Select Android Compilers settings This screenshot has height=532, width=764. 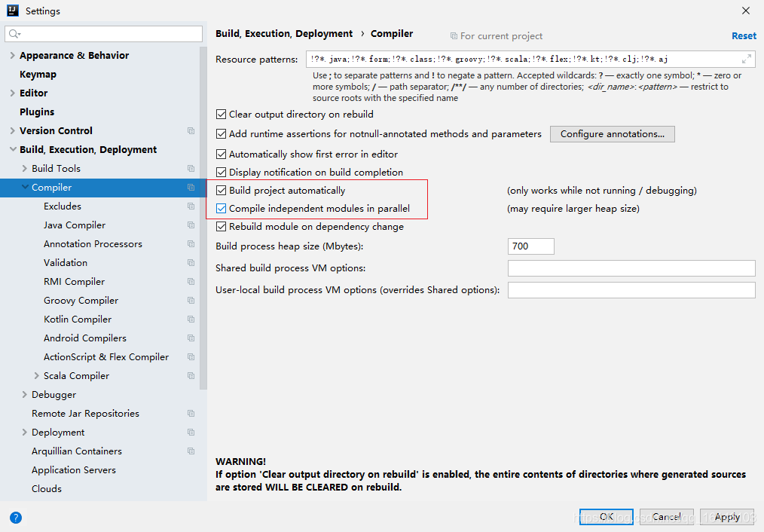85,338
